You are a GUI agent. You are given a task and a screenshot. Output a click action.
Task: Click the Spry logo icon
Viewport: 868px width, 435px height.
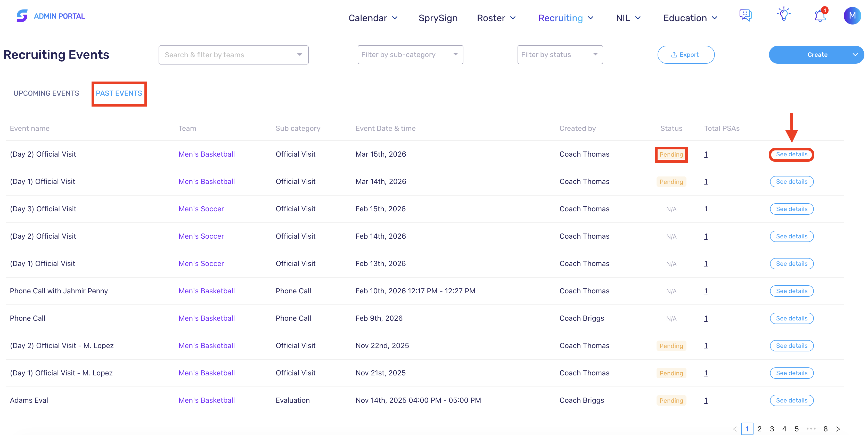coord(22,16)
